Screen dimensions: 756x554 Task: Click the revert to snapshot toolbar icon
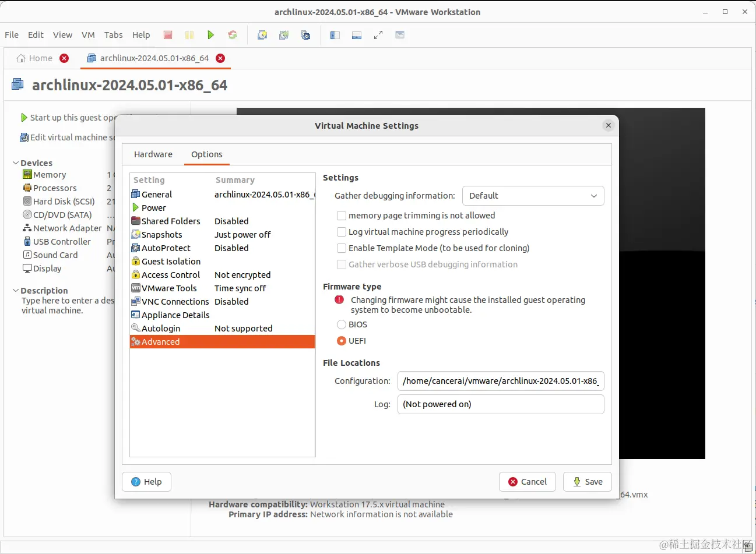[284, 35]
